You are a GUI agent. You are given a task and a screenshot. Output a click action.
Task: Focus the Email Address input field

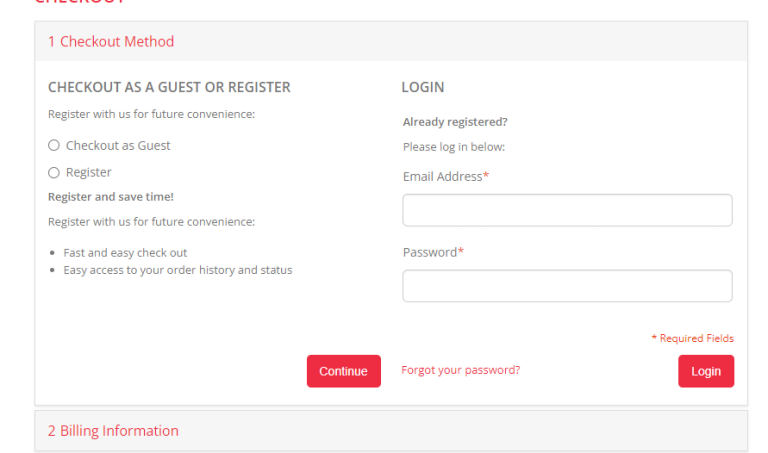[x=567, y=210]
